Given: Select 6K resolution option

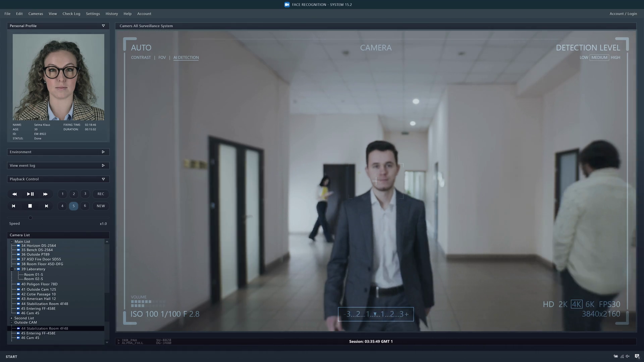Looking at the screenshot, I should click(x=590, y=304).
